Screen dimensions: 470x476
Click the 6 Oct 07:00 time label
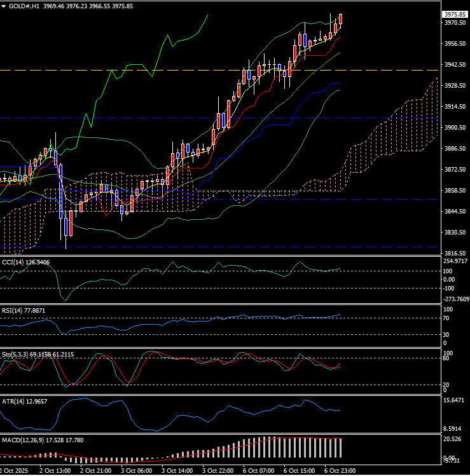258,471
